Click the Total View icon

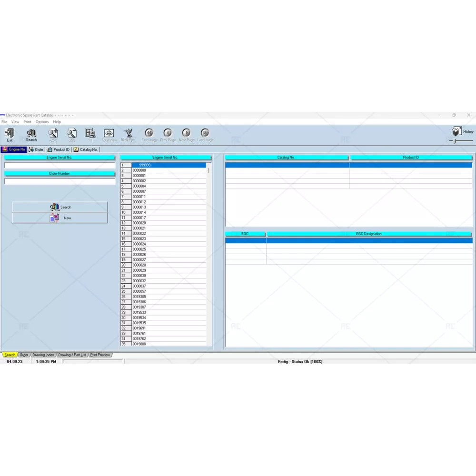point(109,134)
